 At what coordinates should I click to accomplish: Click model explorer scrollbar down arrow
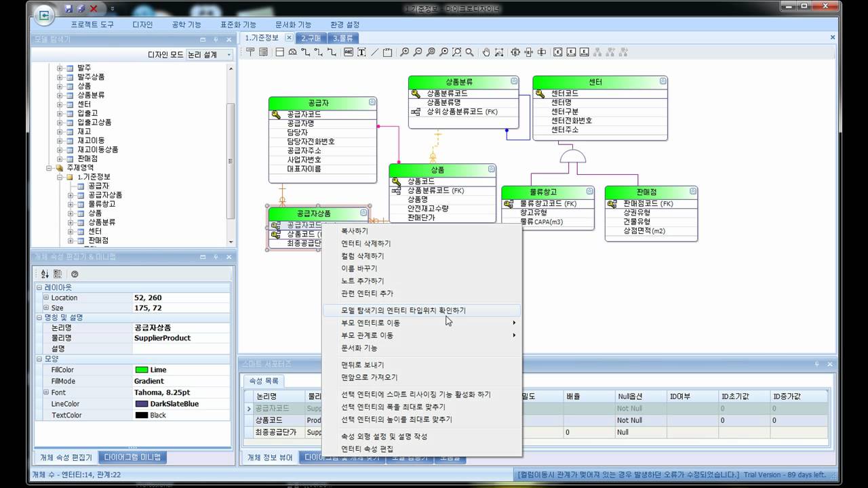tap(231, 242)
